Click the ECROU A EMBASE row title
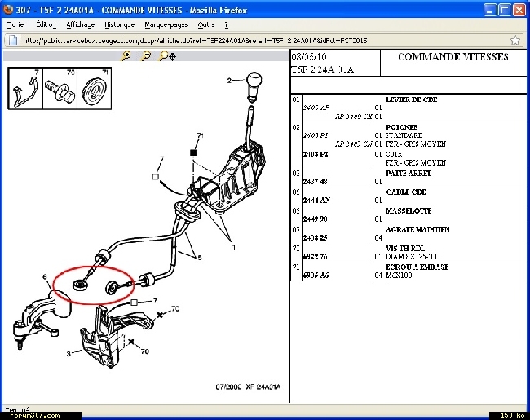 (x=417, y=267)
